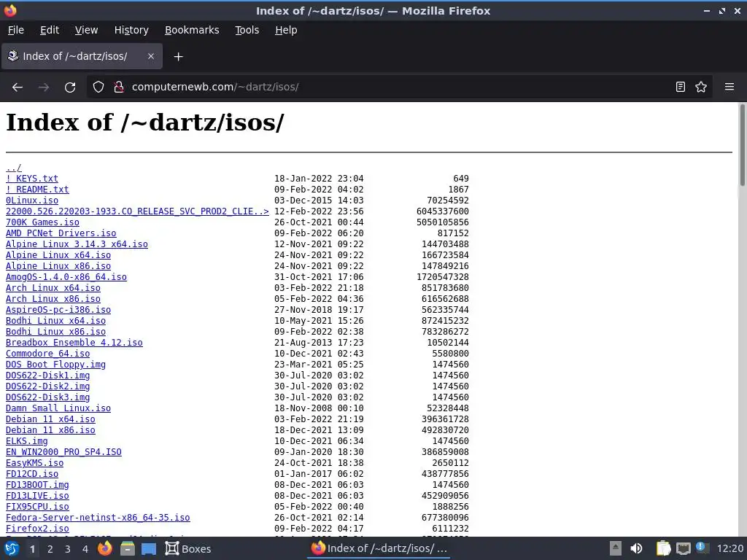
Task: Download 0Linux.iso
Action: (x=32, y=201)
